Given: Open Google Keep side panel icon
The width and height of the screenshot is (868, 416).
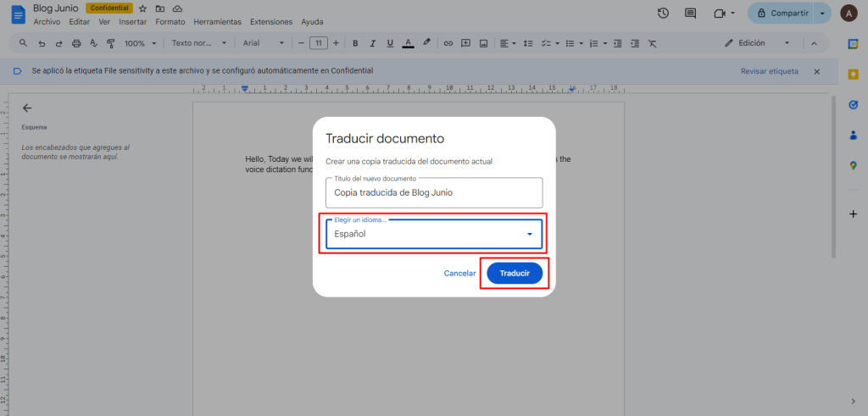Looking at the screenshot, I should coord(853,74).
